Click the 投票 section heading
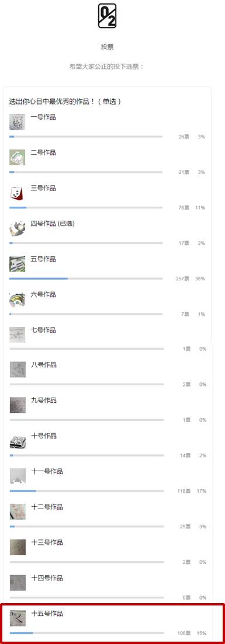Viewport: 225px width, 644px height. (x=107, y=47)
